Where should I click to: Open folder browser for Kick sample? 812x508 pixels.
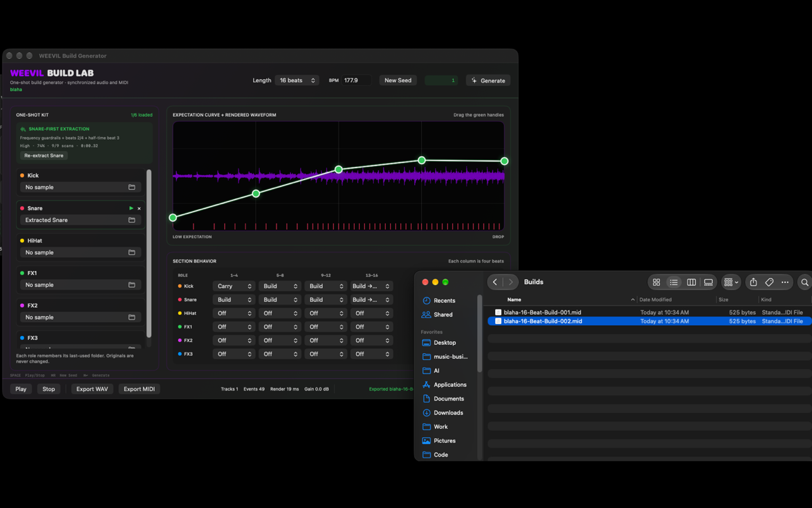131,187
